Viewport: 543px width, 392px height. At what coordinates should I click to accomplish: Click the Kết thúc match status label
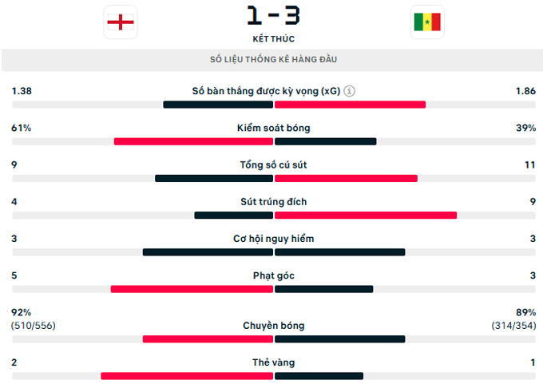coord(273,39)
